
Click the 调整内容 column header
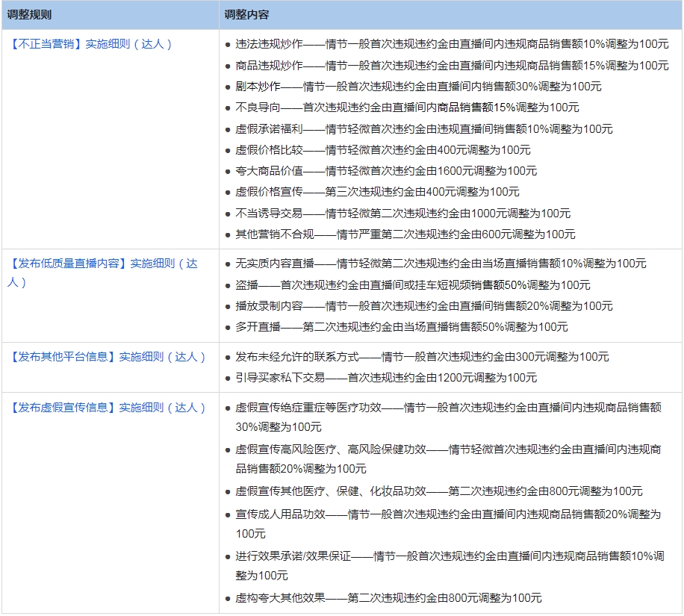click(247, 15)
